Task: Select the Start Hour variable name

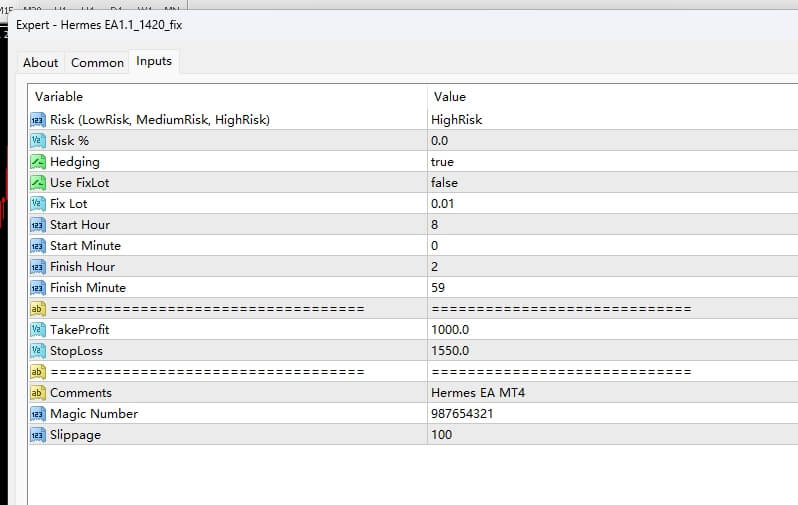Action: click(80, 225)
